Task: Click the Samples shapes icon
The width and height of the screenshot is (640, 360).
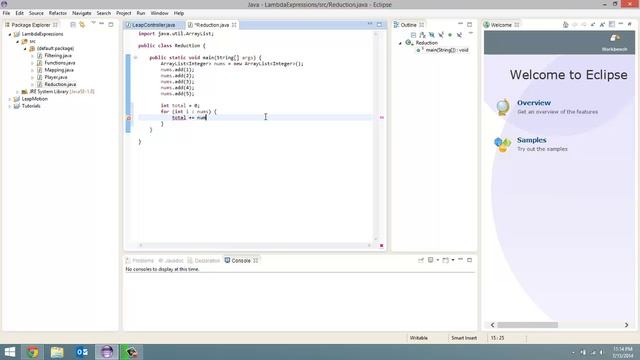Action: (x=502, y=144)
